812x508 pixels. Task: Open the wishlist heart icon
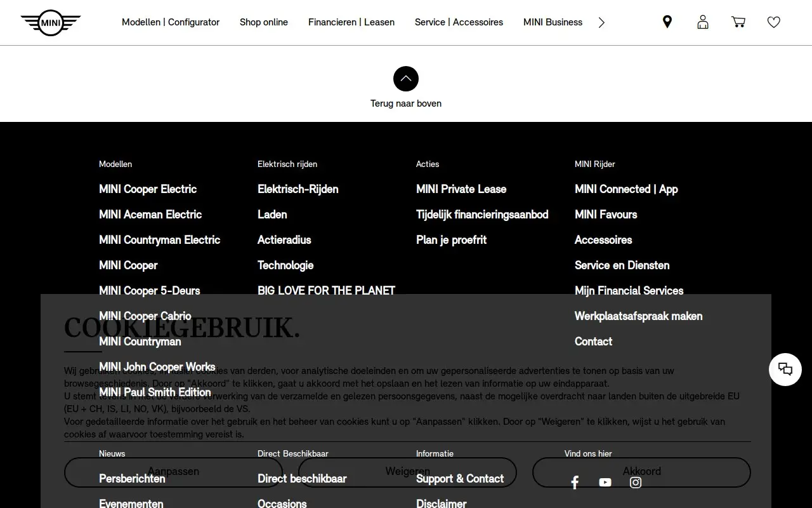774,22
